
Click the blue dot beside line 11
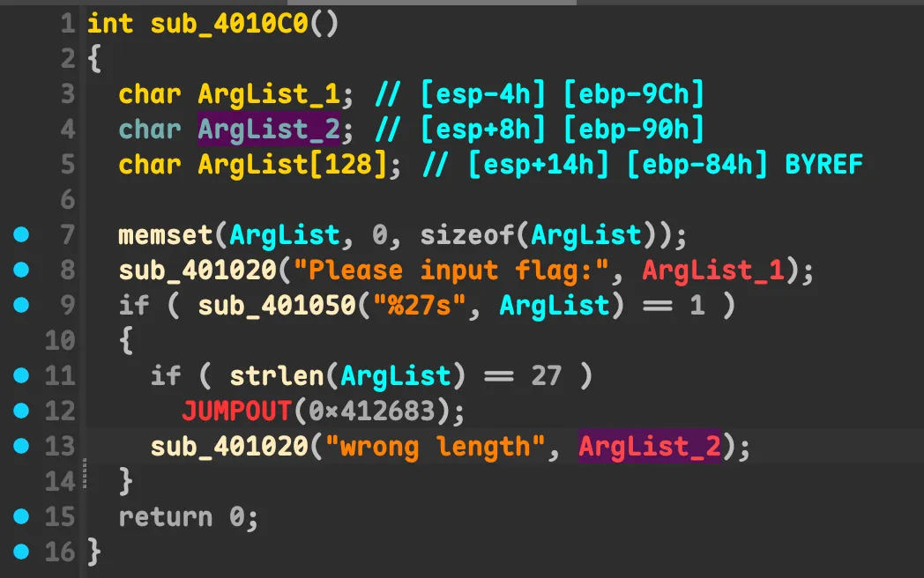point(21,375)
